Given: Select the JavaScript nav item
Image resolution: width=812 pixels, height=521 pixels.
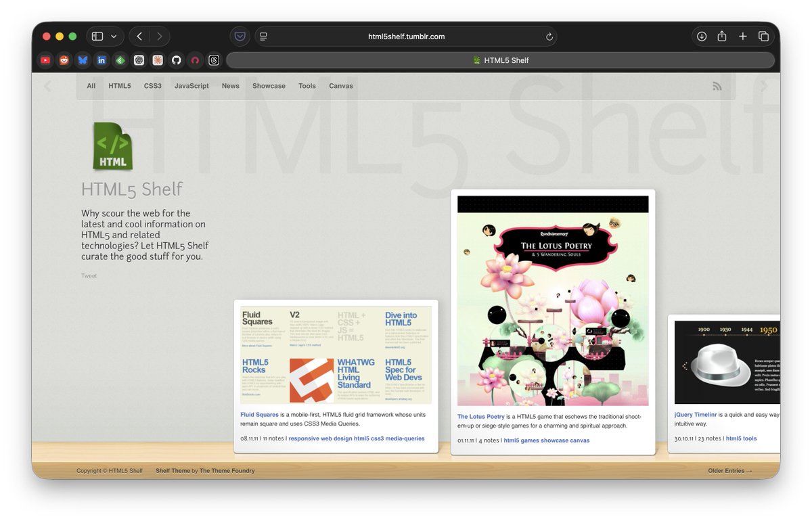Looking at the screenshot, I should [191, 86].
